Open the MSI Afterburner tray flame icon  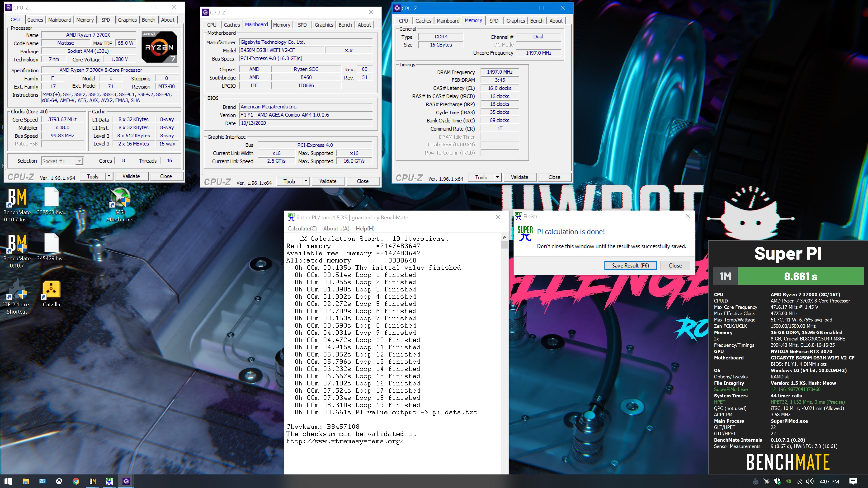pos(755,482)
